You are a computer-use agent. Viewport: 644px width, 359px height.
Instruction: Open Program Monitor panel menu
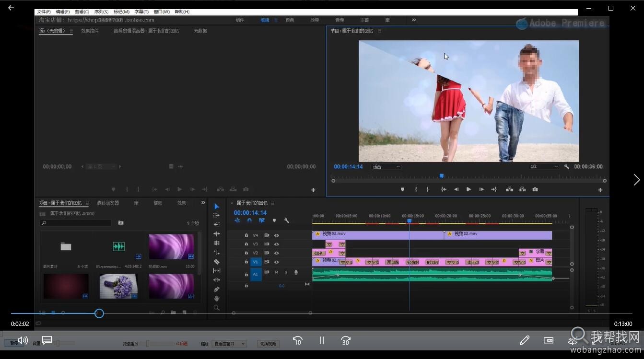click(x=379, y=31)
